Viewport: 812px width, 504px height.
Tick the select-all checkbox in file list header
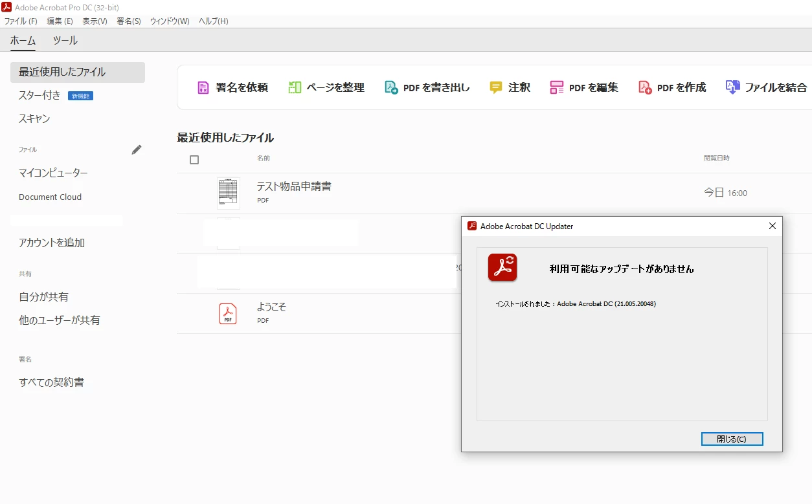coord(194,160)
